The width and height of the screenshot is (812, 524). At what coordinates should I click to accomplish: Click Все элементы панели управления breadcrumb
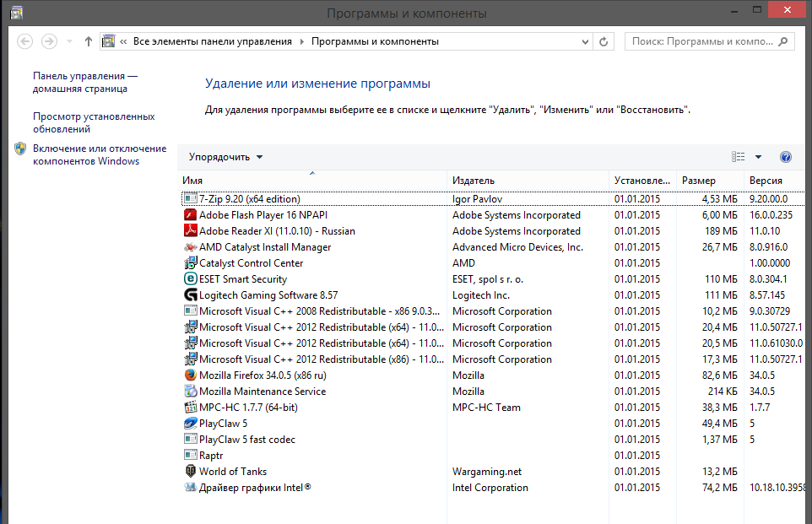tap(213, 41)
